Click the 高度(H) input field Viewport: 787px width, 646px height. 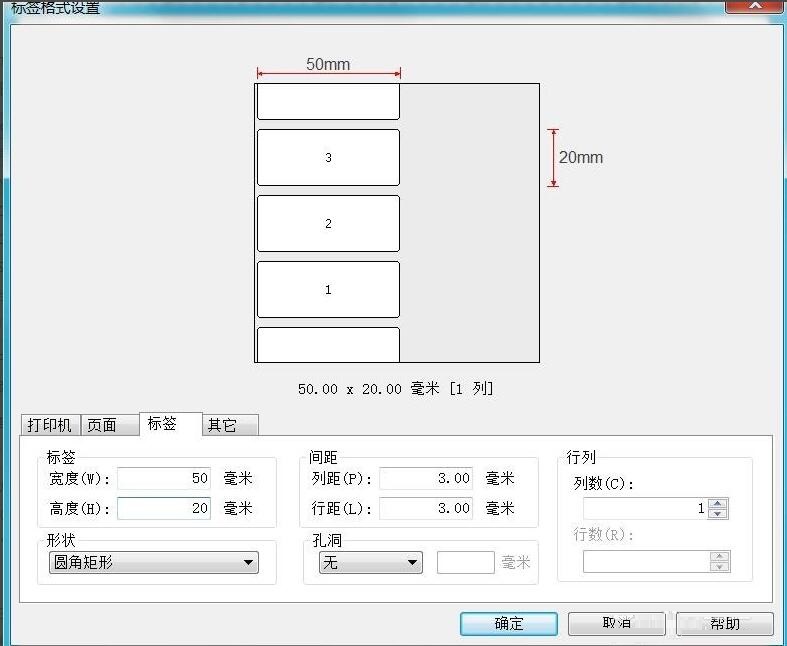[164, 508]
